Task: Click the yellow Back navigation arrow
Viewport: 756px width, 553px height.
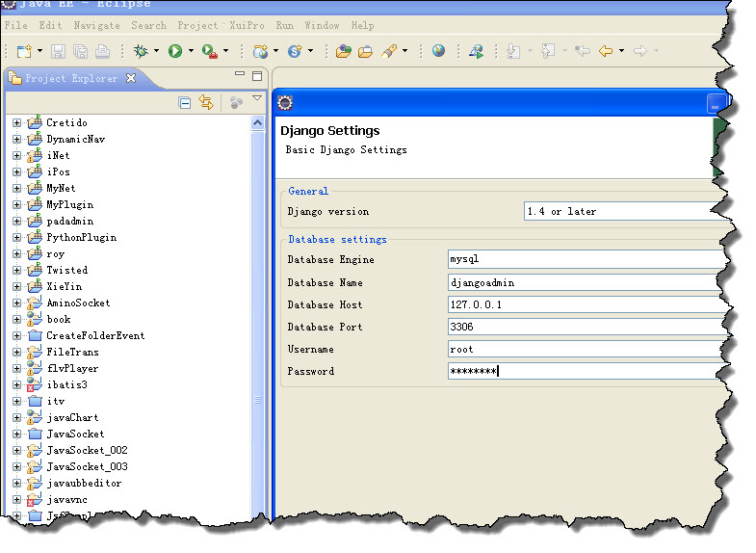Action: point(606,51)
